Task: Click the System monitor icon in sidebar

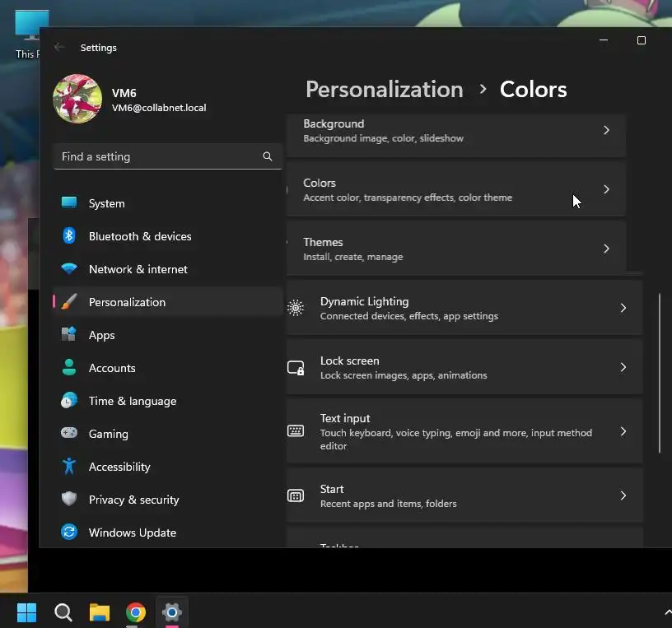Action: (69, 202)
